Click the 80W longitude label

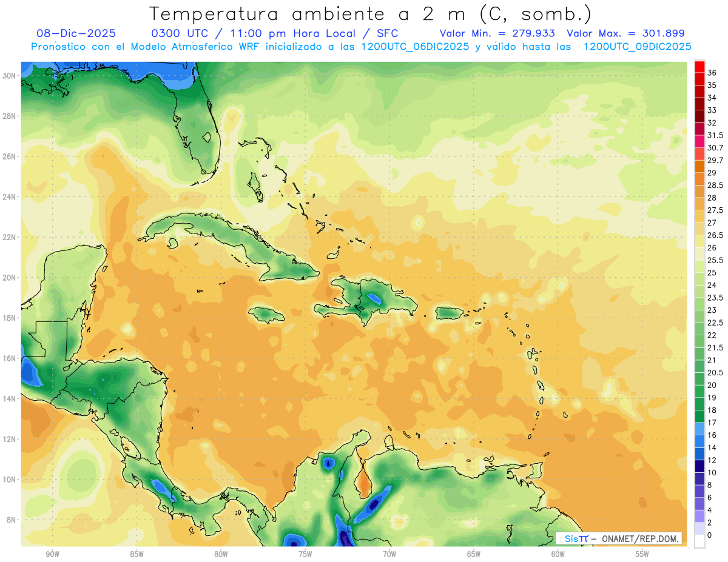pyautogui.click(x=221, y=554)
